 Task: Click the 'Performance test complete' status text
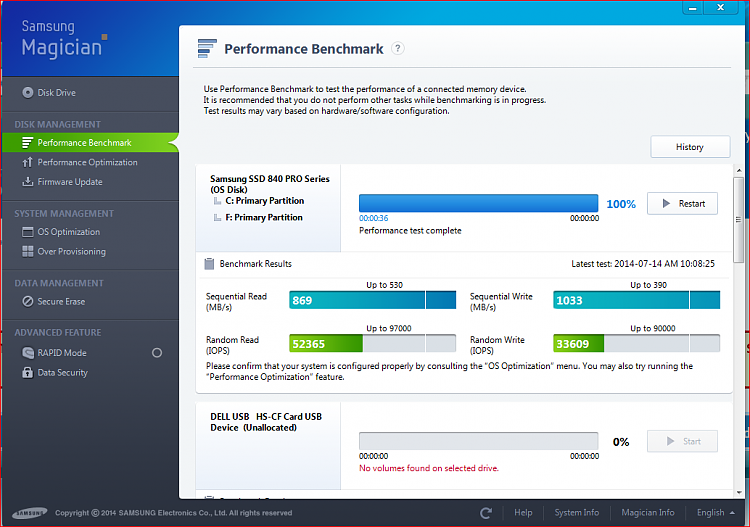click(410, 231)
